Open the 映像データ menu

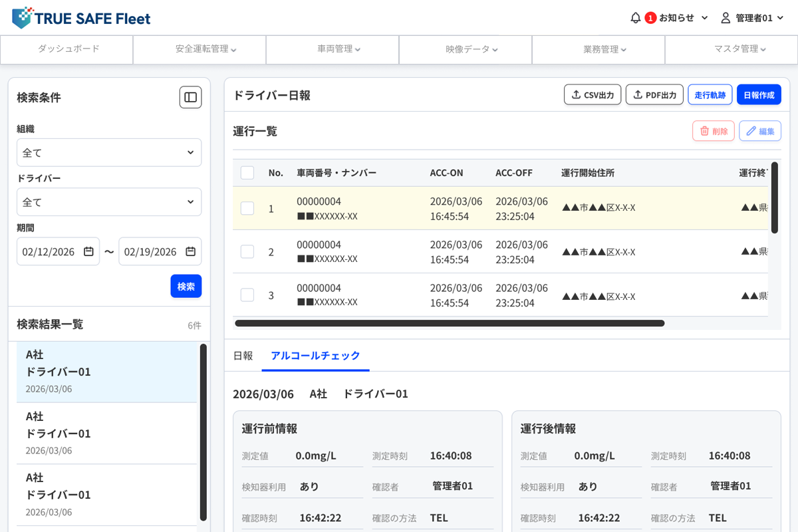pyautogui.click(x=465, y=49)
